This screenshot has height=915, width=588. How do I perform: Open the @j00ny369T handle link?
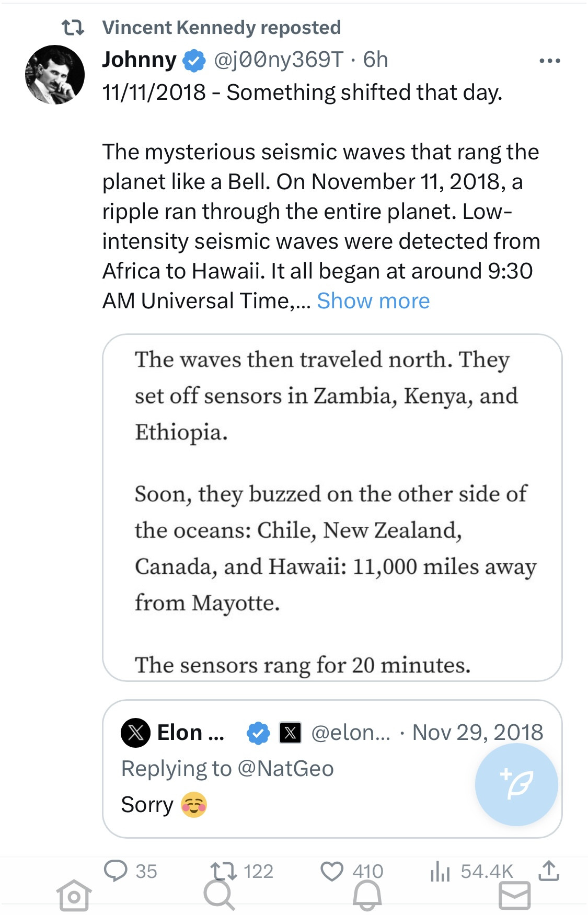tap(279, 60)
